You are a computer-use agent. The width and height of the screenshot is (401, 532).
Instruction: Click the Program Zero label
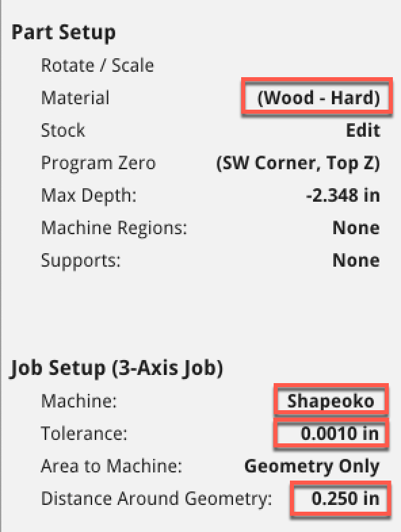pos(98,163)
